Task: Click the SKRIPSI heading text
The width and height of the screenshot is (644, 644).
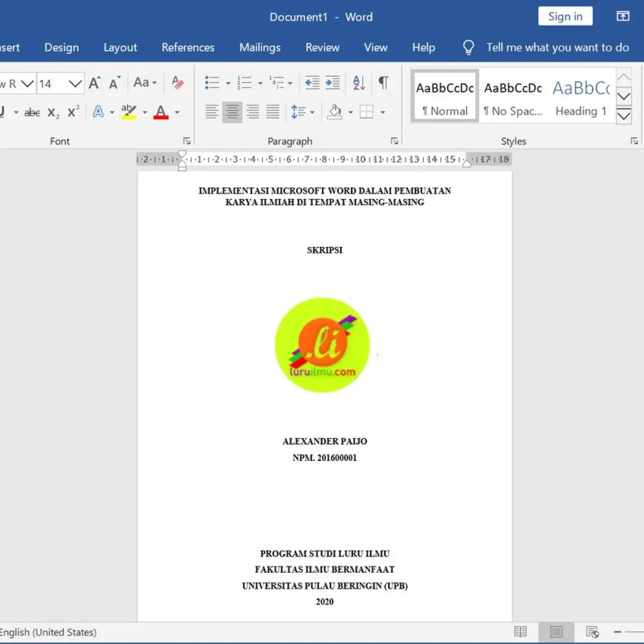Action: [325, 250]
